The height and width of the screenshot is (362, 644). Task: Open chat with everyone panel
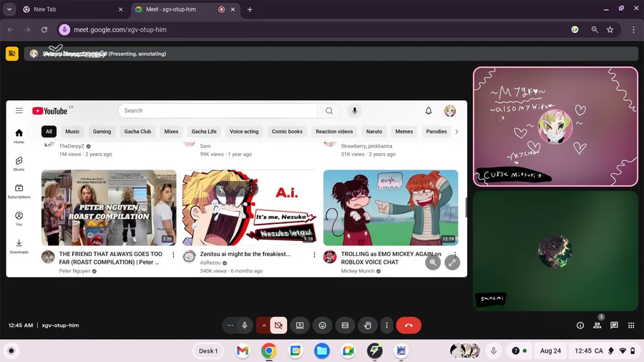click(614, 326)
